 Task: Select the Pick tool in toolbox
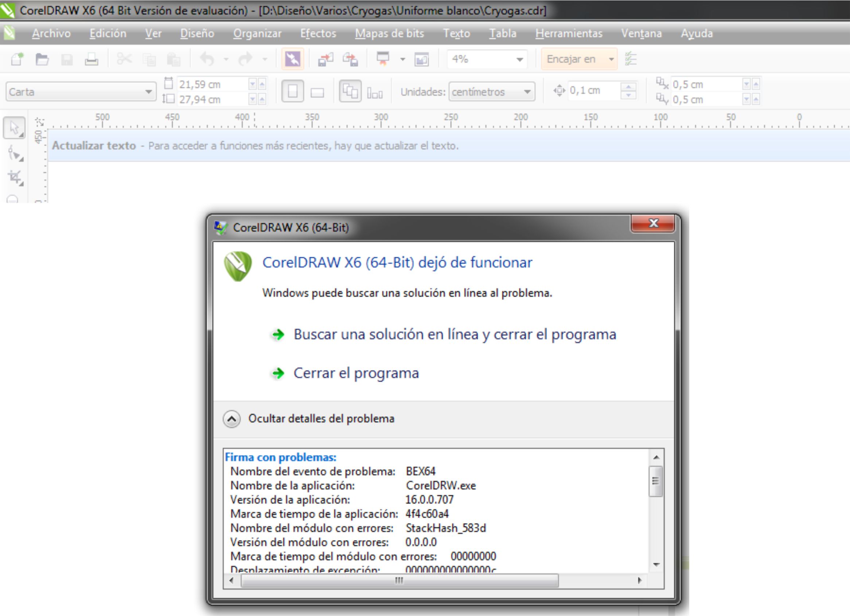click(x=14, y=128)
